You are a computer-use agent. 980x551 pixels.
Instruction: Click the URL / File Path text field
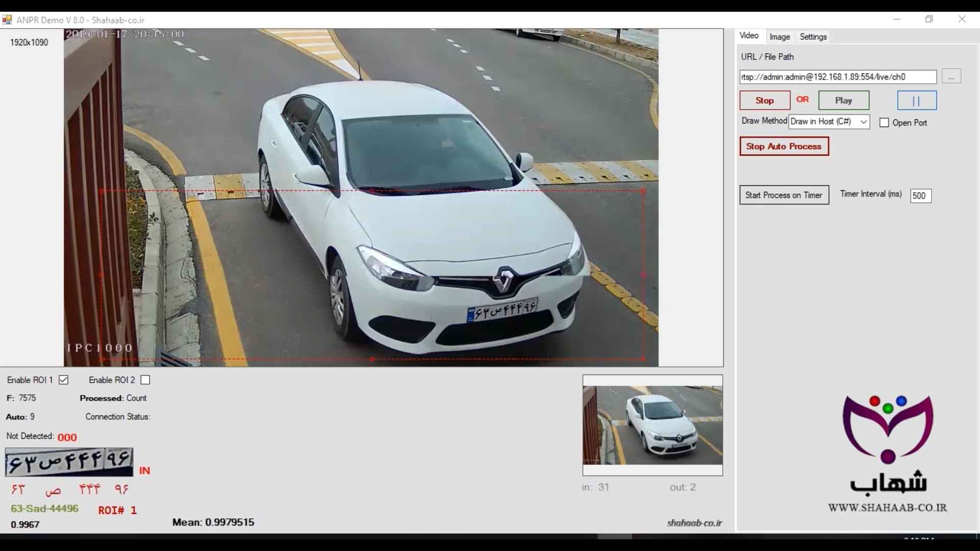click(838, 77)
